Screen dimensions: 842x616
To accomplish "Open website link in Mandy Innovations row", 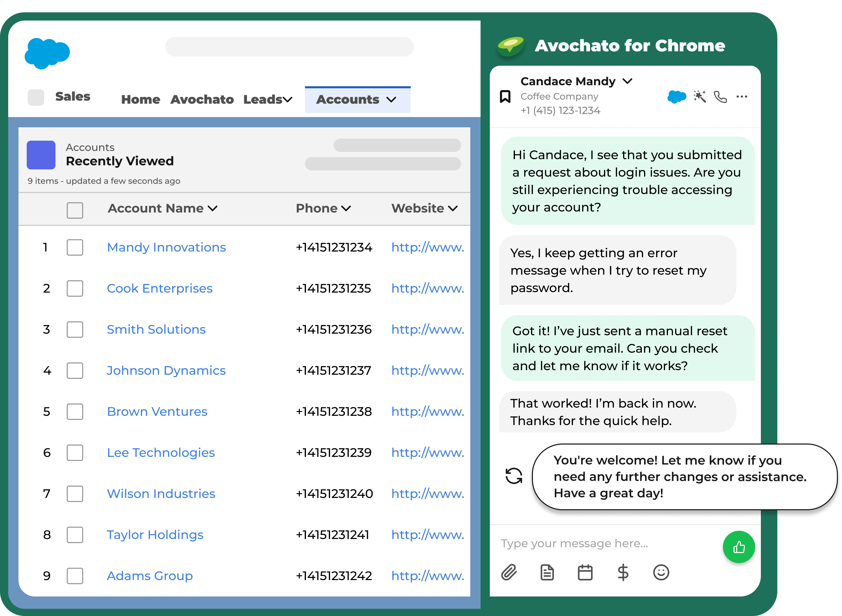I will point(428,247).
